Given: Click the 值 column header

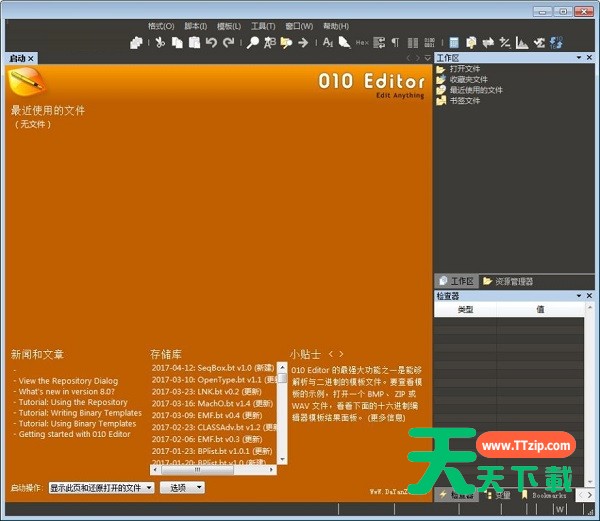Looking at the screenshot, I should click(x=540, y=309).
